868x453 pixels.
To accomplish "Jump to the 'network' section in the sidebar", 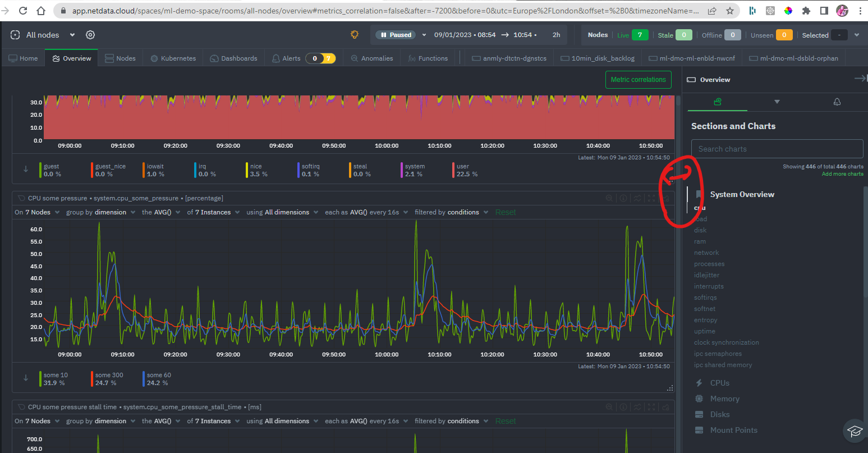I will click(706, 253).
